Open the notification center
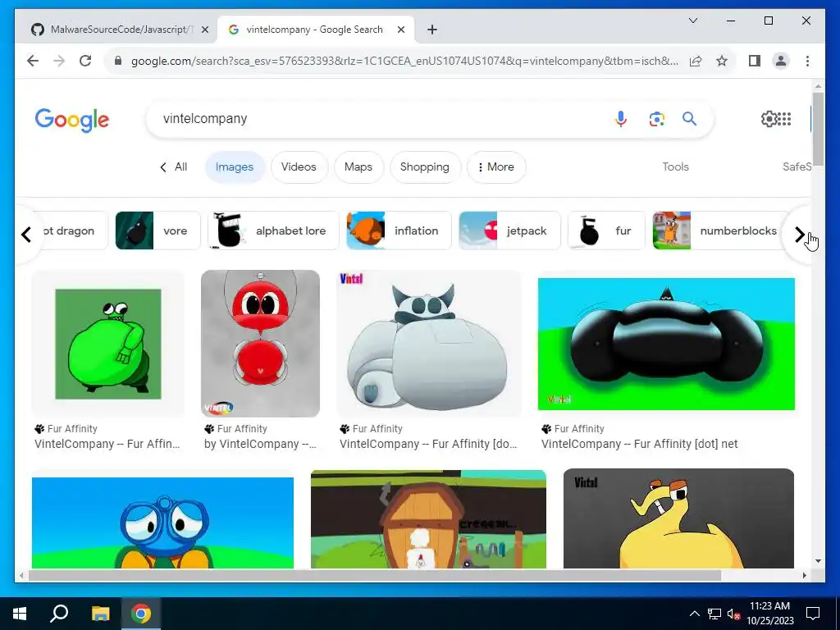Viewport: 840px width, 630px height. (813, 614)
